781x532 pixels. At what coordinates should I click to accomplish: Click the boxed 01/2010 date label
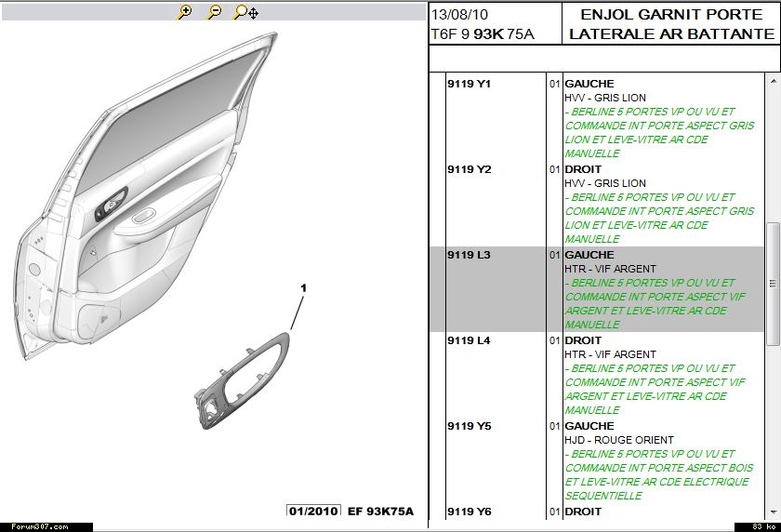tap(312, 511)
